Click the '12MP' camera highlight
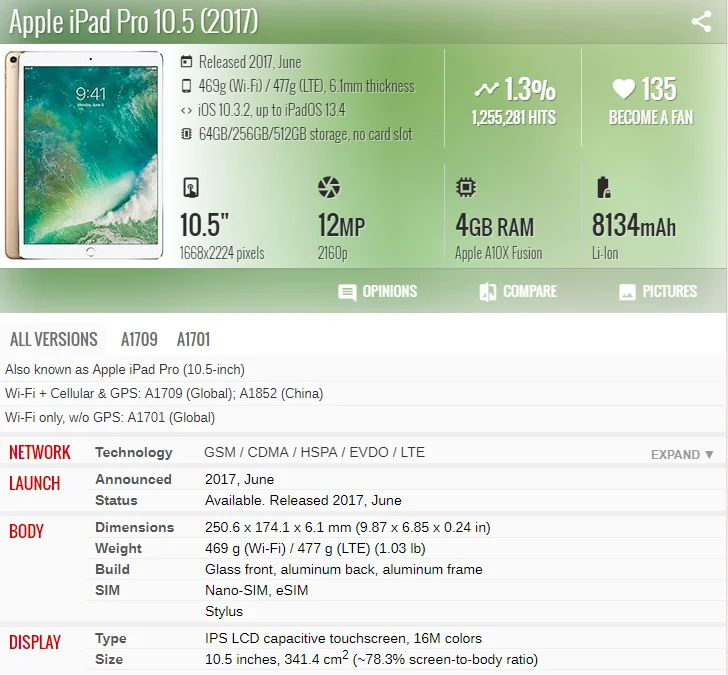The image size is (728, 675). click(x=341, y=226)
